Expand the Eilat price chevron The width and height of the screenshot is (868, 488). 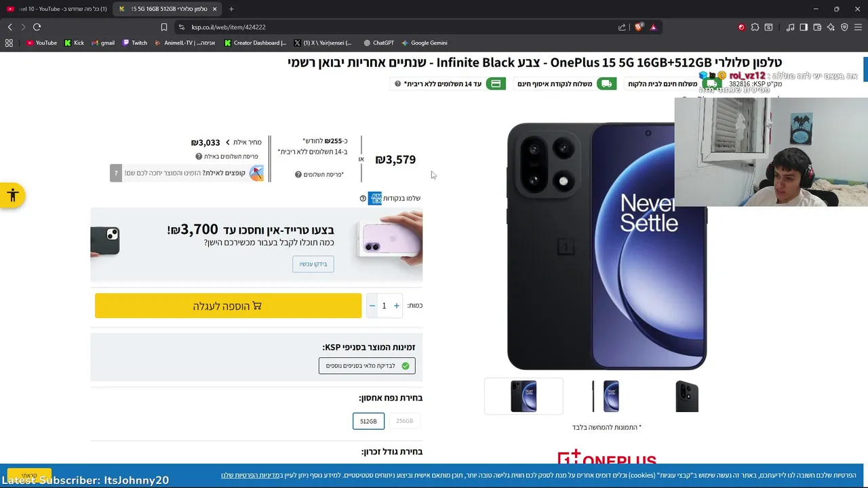[228, 142]
